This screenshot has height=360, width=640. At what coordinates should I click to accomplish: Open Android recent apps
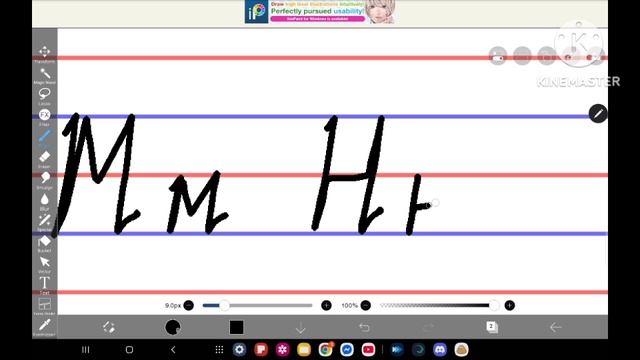click(x=86, y=350)
